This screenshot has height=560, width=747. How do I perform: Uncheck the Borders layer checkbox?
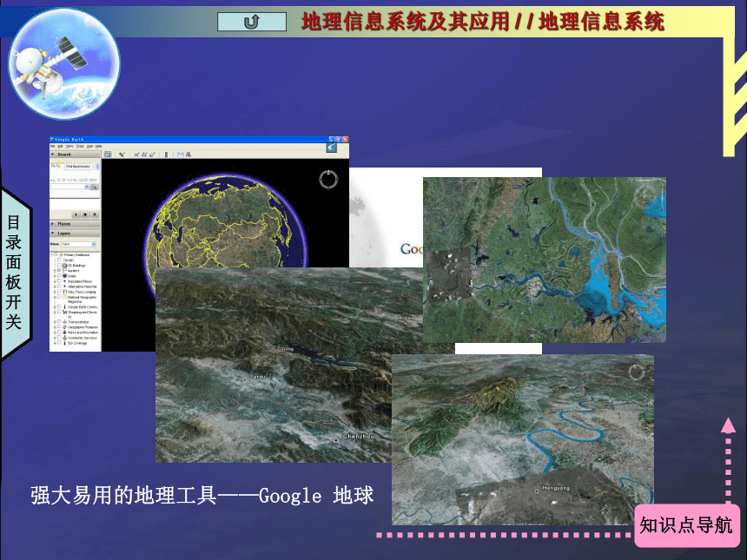click(59, 271)
